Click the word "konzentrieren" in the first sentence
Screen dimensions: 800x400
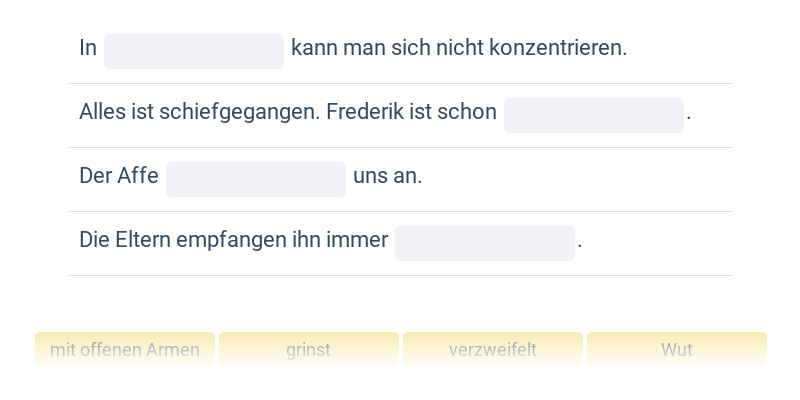pos(556,48)
